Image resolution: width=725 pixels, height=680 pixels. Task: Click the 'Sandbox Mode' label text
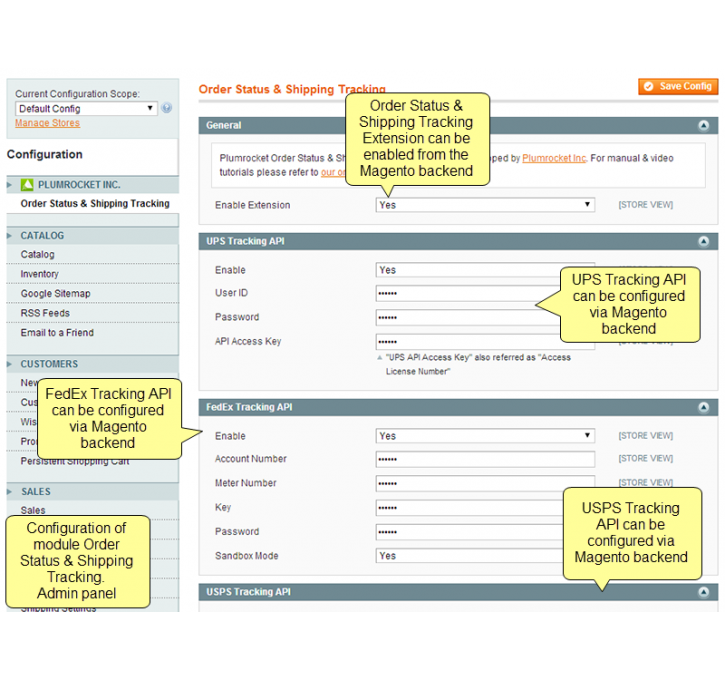(x=246, y=556)
